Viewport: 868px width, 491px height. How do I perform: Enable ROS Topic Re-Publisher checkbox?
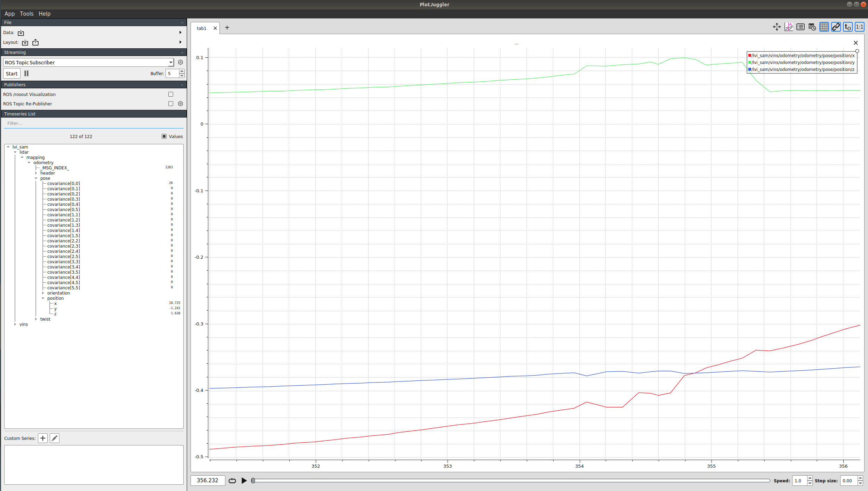(x=170, y=103)
